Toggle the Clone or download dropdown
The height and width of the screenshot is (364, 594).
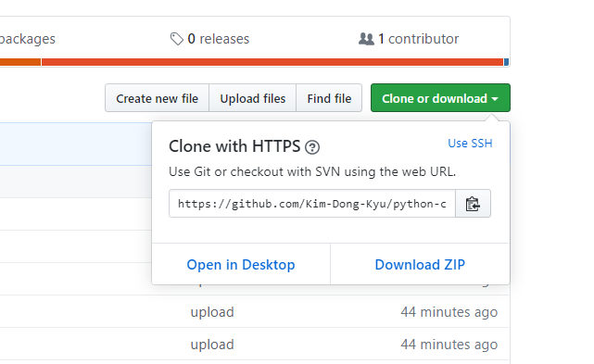click(440, 98)
